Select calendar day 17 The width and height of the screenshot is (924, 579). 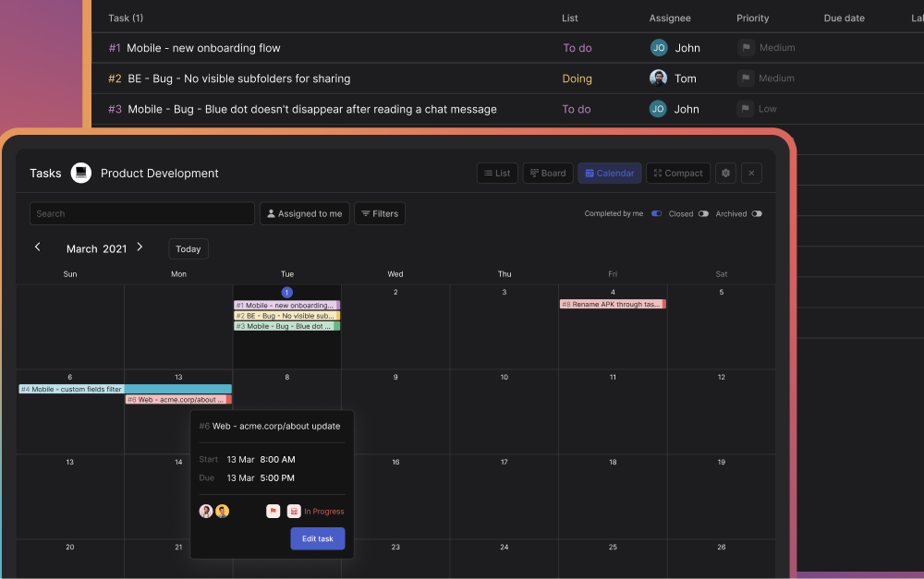pos(505,463)
